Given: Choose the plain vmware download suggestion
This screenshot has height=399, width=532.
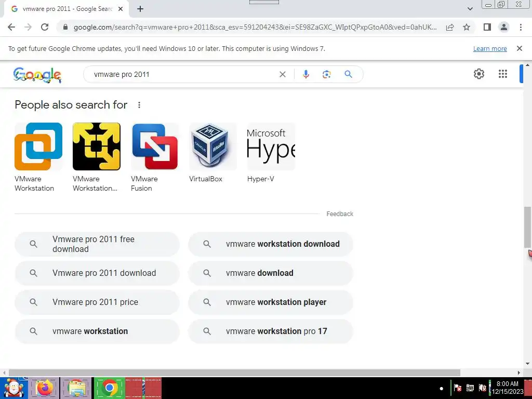Looking at the screenshot, I should click(270, 273).
